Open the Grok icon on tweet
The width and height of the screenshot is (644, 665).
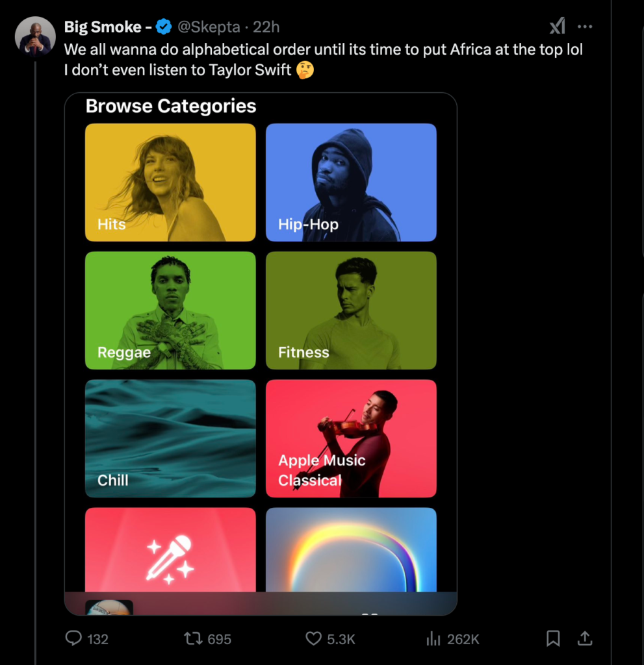coord(557,27)
